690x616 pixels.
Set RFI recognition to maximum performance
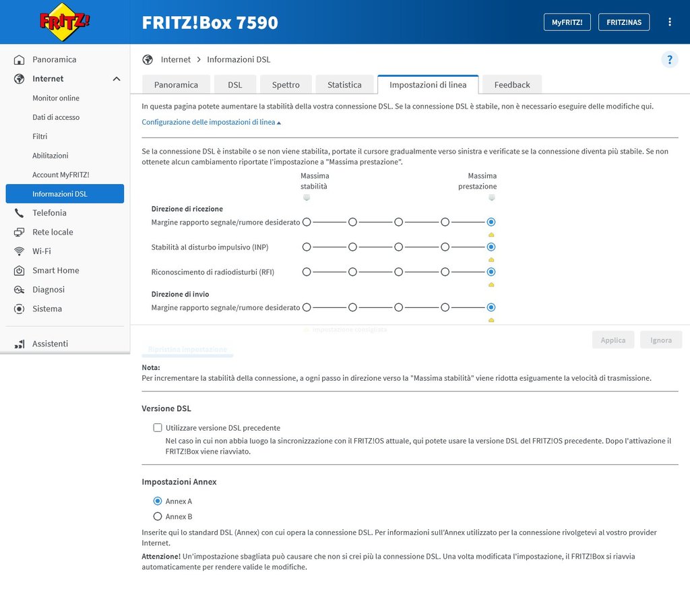(x=491, y=272)
